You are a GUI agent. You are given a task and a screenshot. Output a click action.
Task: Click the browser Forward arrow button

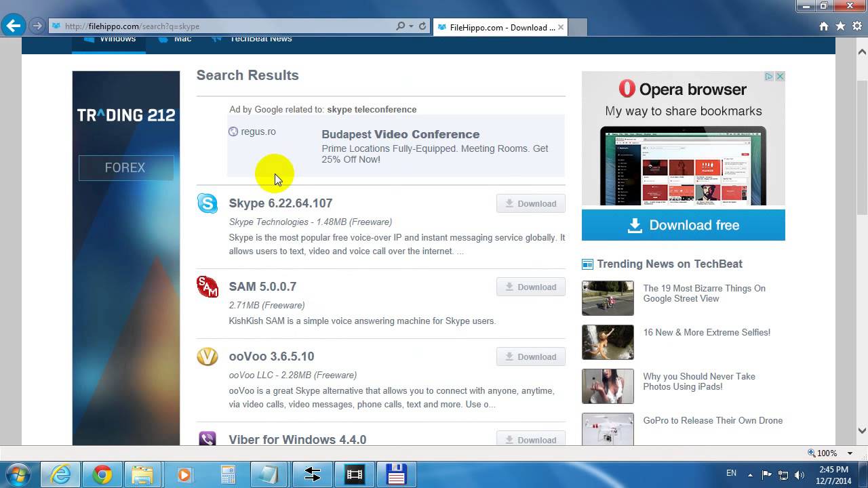[37, 26]
